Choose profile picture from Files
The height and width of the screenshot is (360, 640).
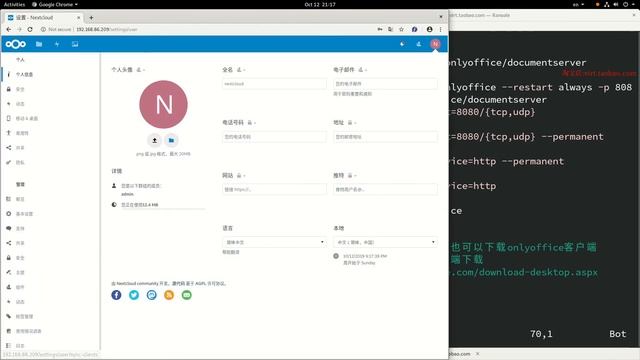pyautogui.click(x=171, y=140)
